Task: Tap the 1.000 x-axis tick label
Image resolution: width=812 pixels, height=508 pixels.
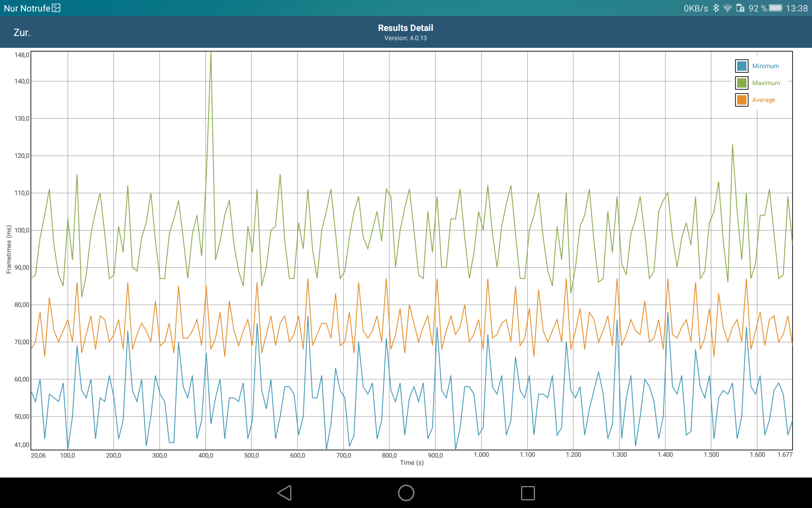Action: click(481, 455)
